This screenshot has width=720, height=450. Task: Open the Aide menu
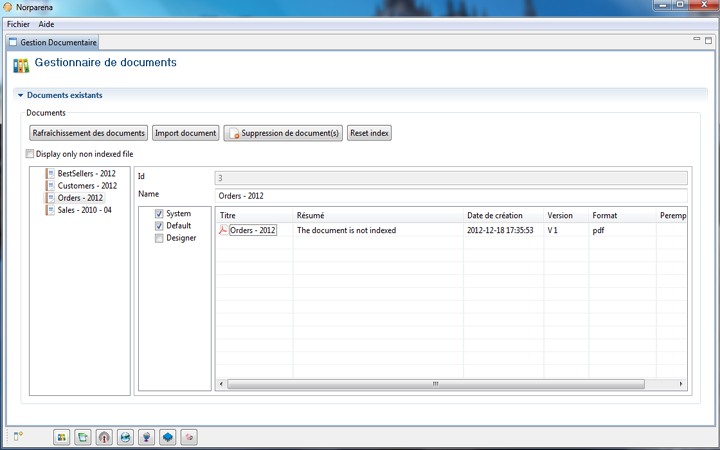coord(46,23)
